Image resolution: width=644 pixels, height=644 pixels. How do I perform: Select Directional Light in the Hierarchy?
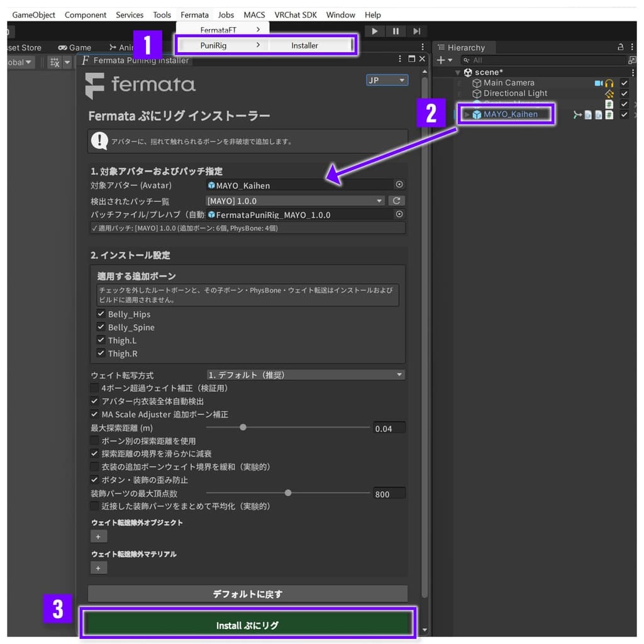click(x=515, y=94)
